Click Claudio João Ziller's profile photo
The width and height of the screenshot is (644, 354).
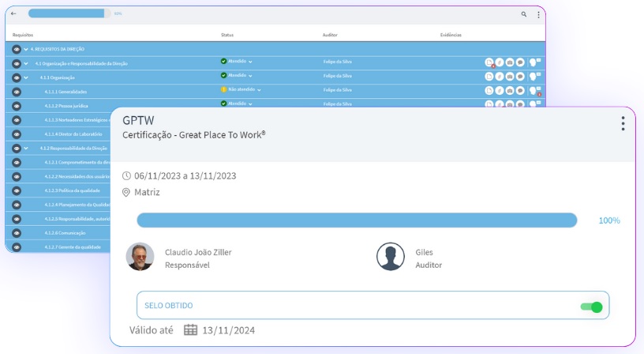tap(140, 257)
